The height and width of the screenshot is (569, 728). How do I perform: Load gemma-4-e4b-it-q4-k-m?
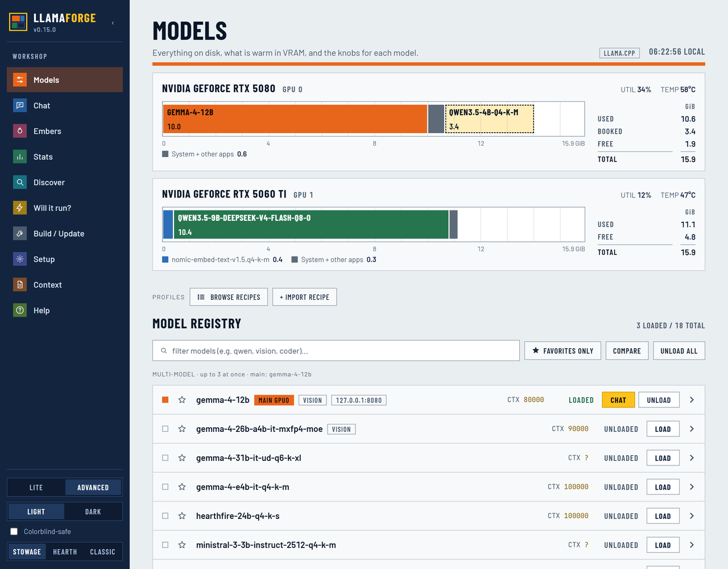point(663,487)
